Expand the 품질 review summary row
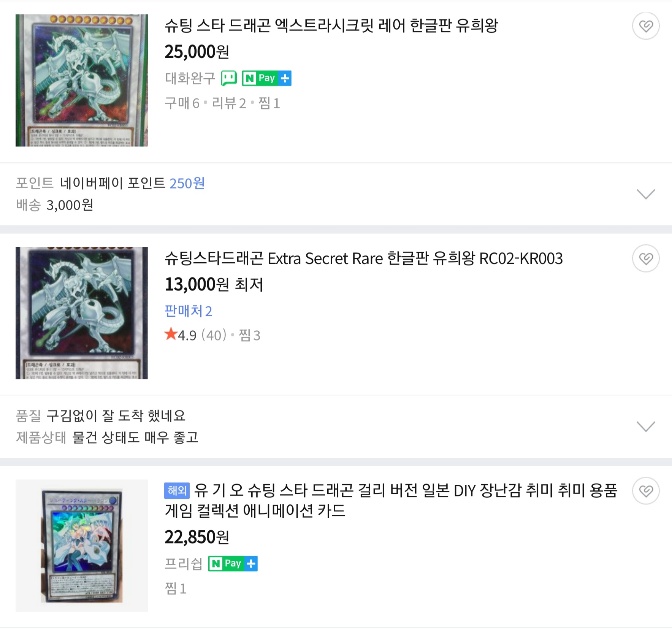Screen dimensions: 672x636 [336, 427]
